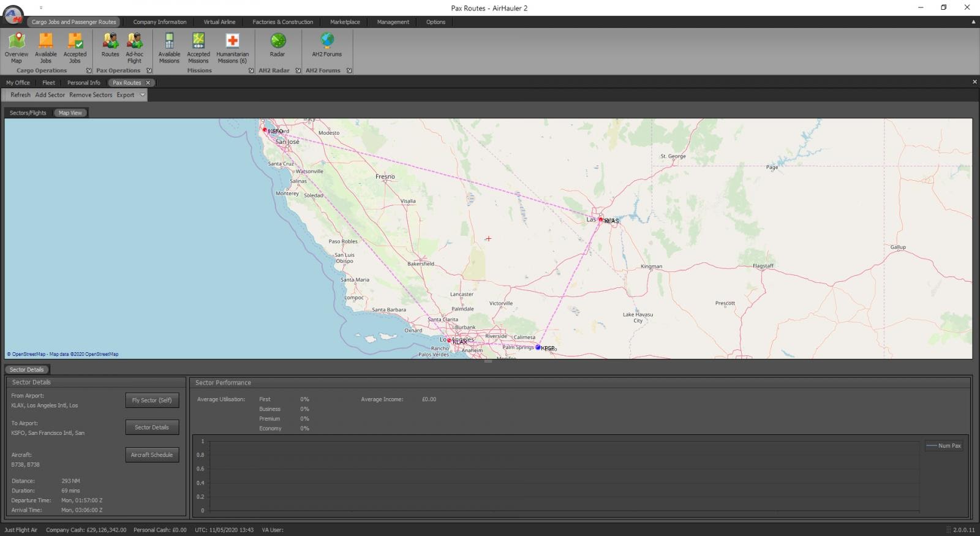Collapse the ribbon with the top-right arrow
The width and height of the screenshot is (980, 536).
pos(973,22)
